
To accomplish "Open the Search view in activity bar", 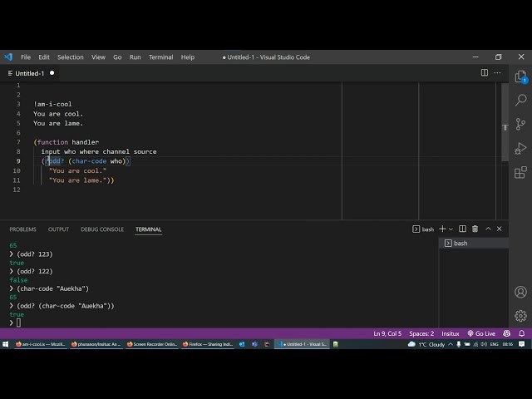I will 520,100.
